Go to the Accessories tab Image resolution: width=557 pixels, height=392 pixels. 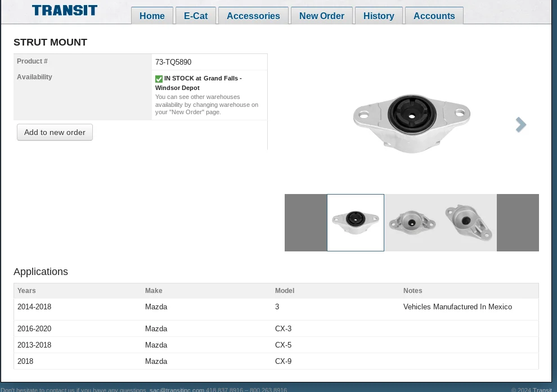pyautogui.click(x=253, y=16)
